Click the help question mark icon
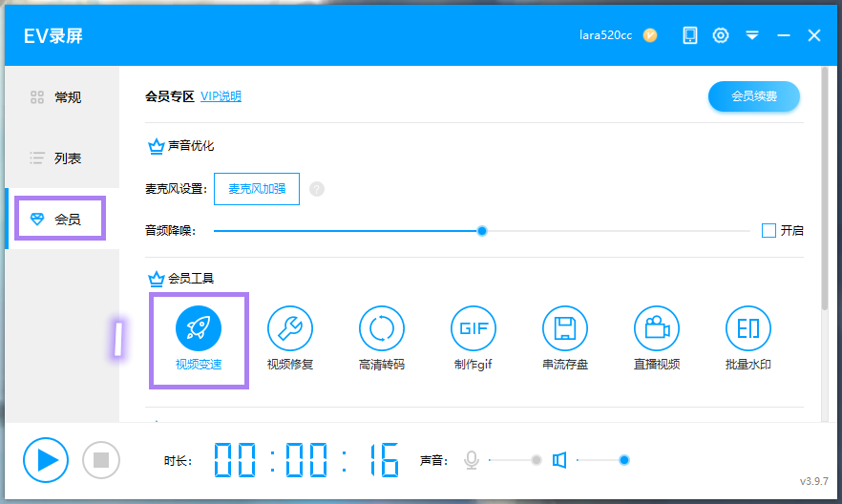This screenshot has height=504, width=842. (317, 189)
